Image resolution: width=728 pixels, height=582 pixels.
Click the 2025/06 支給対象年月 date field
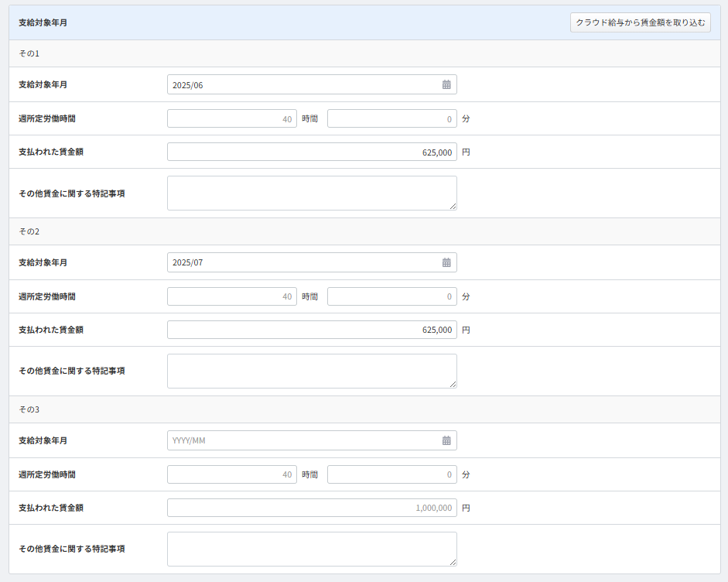click(x=302, y=84)
